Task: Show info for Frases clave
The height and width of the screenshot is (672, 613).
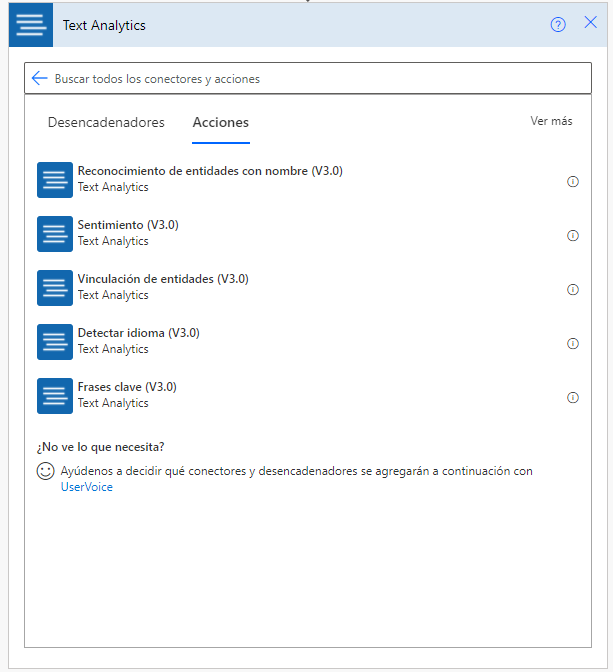Action: point(573,398)
